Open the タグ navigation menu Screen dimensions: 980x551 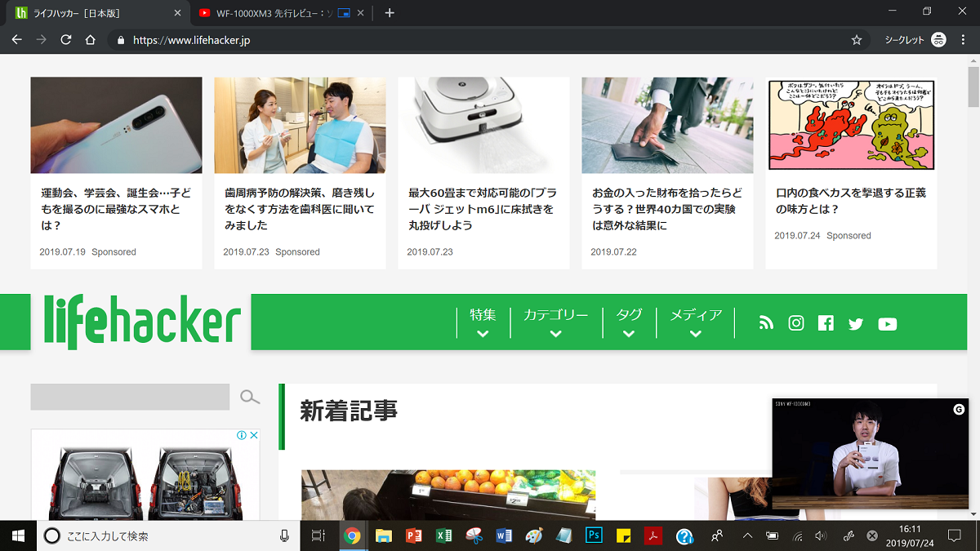tap(629, 323)
